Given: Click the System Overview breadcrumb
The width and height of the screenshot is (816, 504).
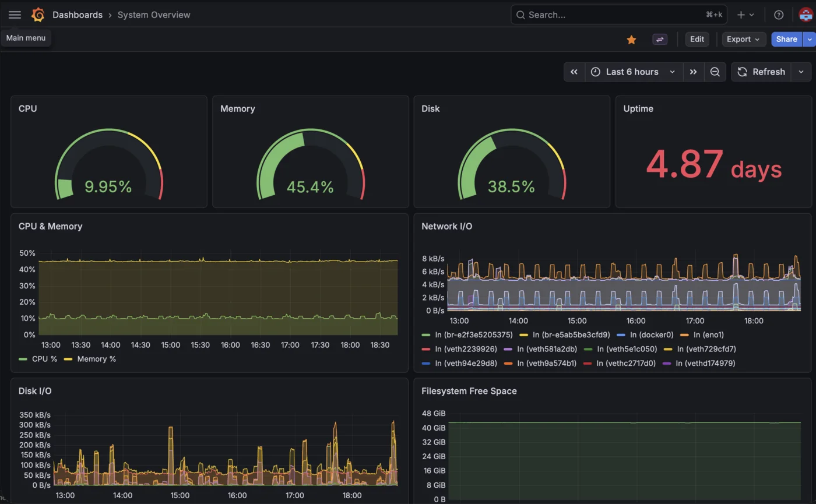Looking at the screenshot, I should [154, 15].
